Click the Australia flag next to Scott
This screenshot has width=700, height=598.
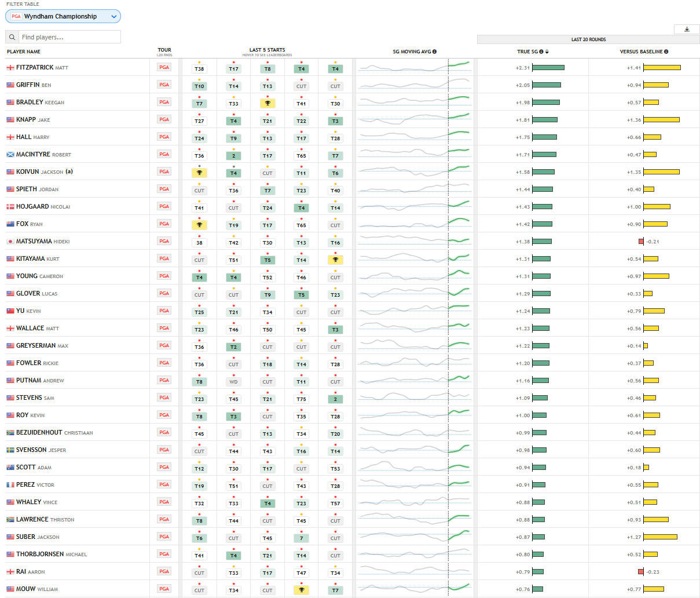[10, 468]
